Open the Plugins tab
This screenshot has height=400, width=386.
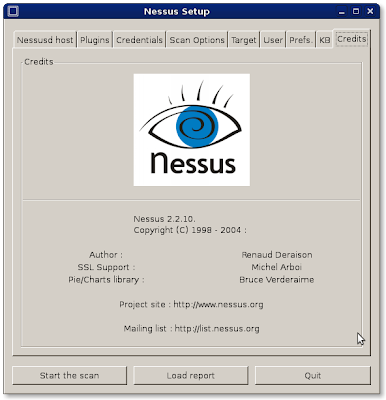(95, 40)
